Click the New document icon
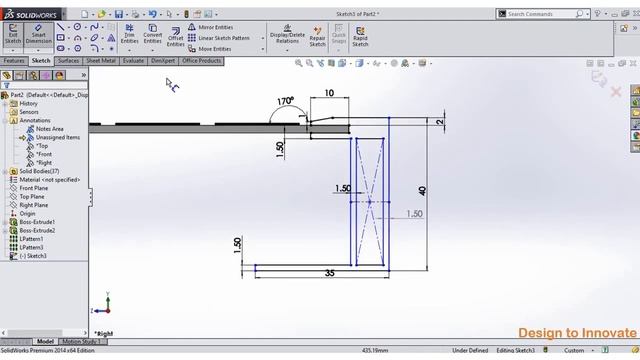 [x=84, y=14]
